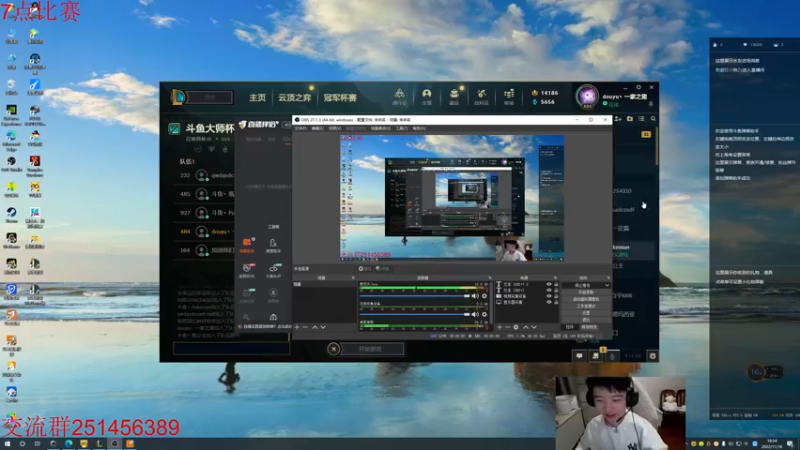This screenshot has height=450, width=800.
Task: Open the Clash/pass triangle icon in League nav
Action: [x=399, y=96]
